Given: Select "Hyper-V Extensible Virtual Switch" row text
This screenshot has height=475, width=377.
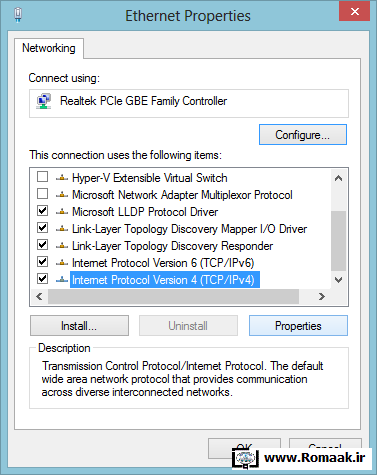Looking at the screenshot, I should (150, 178).
